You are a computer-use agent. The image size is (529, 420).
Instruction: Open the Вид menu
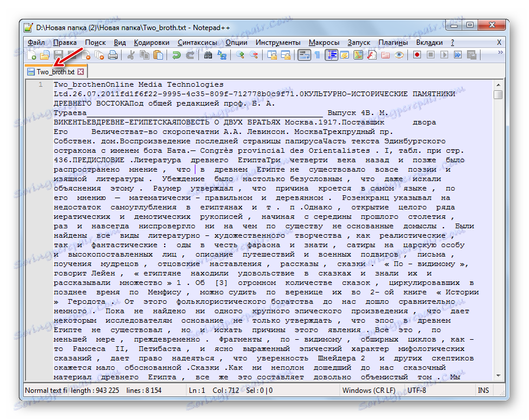120,42
